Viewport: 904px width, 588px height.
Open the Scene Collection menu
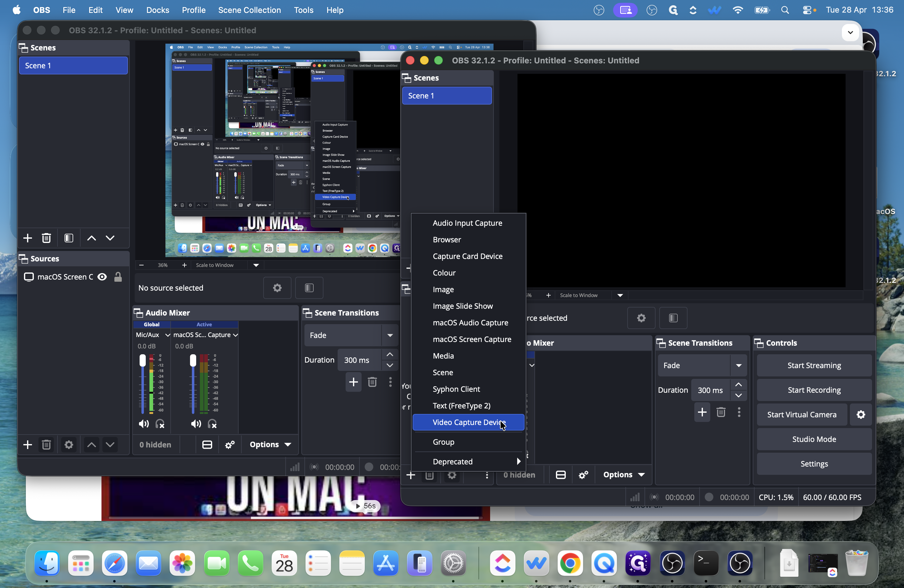pyautogui.click(x=250, y=10)
